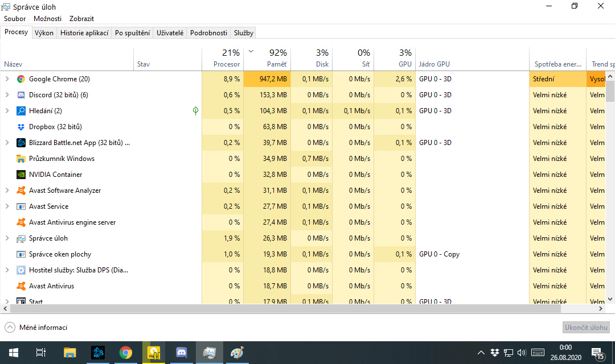
Task: Click the Avast Antivirus process icon
Action: tap(21, 286)
